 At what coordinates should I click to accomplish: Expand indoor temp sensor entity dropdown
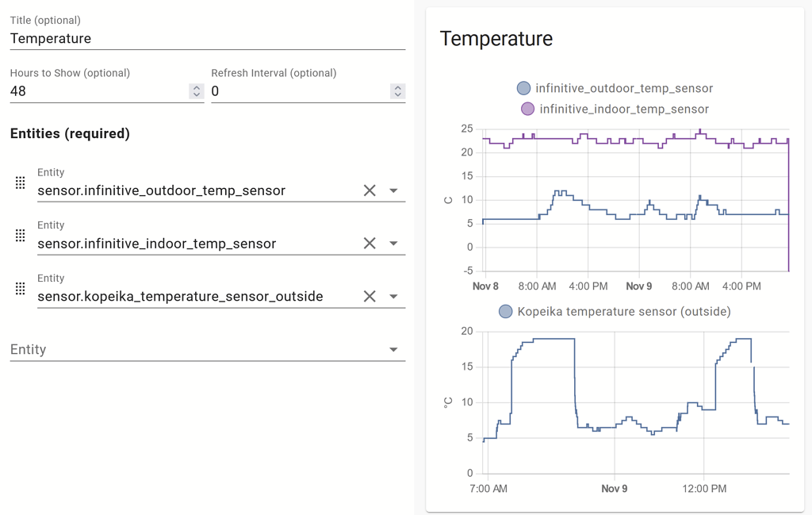[x=393, y=244]
